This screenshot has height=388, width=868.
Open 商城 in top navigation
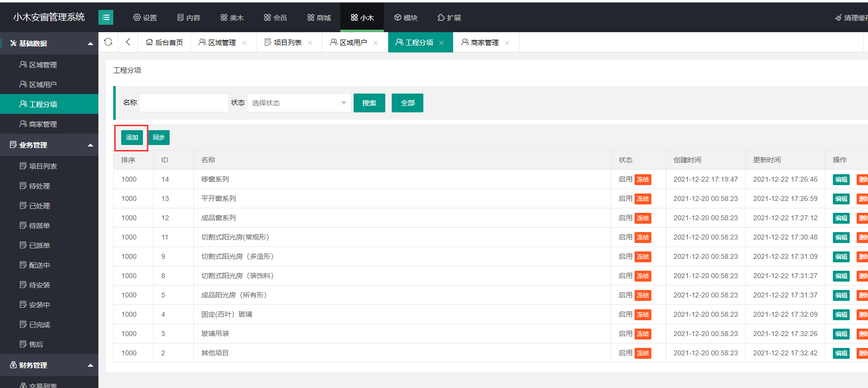click(319, 17)
